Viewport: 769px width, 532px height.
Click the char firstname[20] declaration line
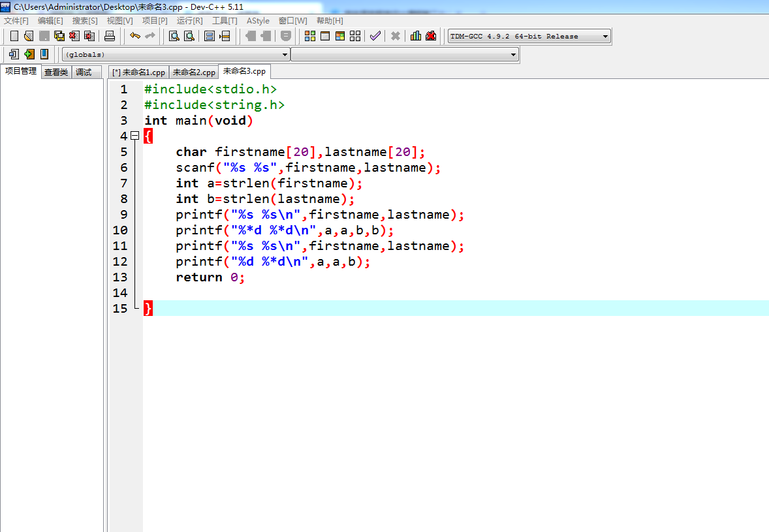pos(300,152)
